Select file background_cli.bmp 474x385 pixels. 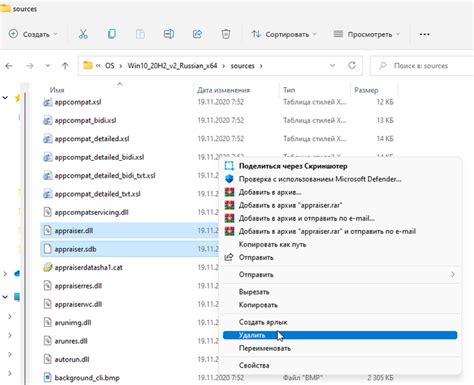click(x=87, y=378)
